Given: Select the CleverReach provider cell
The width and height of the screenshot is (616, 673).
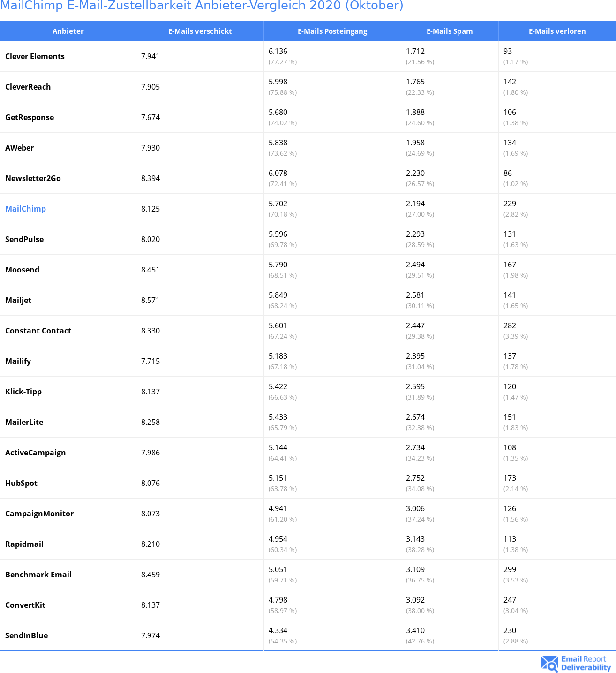Looking at the screenshot, I should (x=28, y=87).
